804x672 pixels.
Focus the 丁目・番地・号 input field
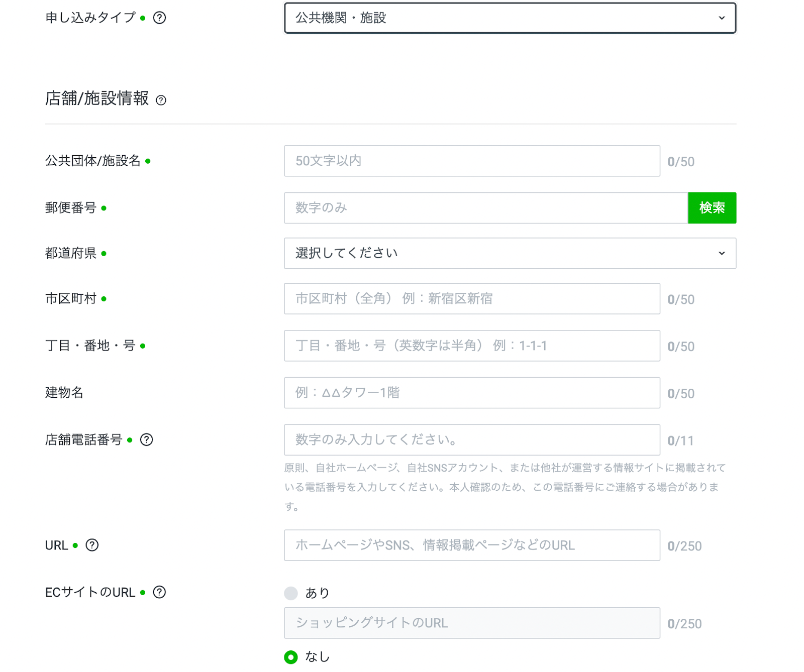point(471,346)
